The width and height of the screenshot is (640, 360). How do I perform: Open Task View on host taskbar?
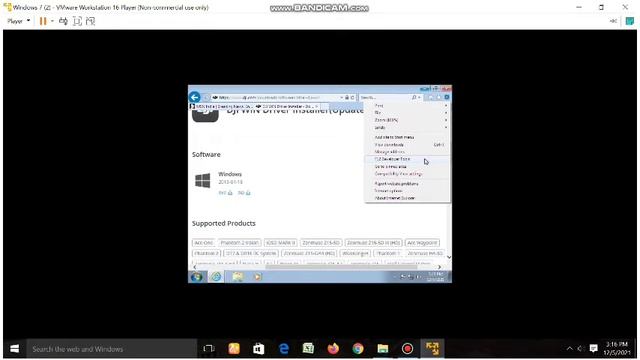[209, 349]
